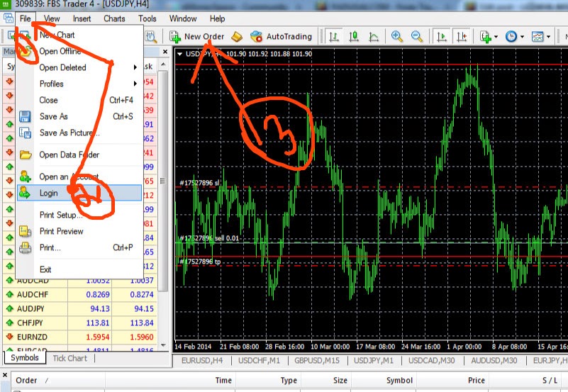Open the View menu
This screenshot has width=568, height=392.
tap(52, 18)
